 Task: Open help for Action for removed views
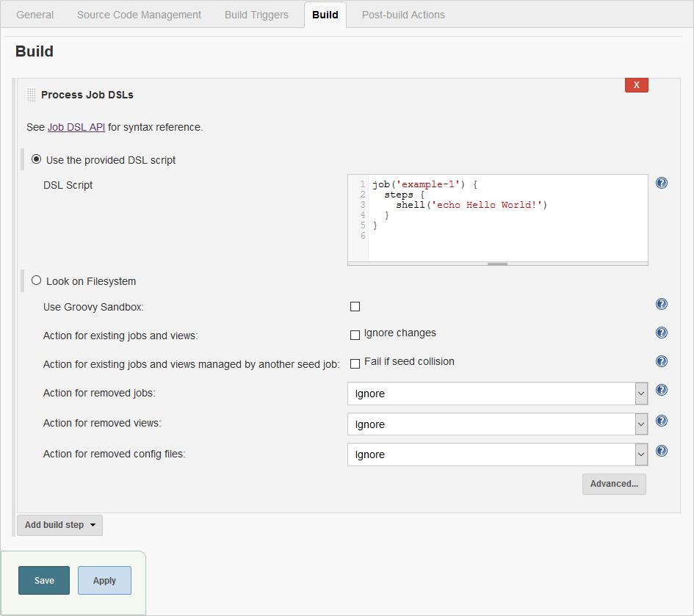[x=662, y=421]
